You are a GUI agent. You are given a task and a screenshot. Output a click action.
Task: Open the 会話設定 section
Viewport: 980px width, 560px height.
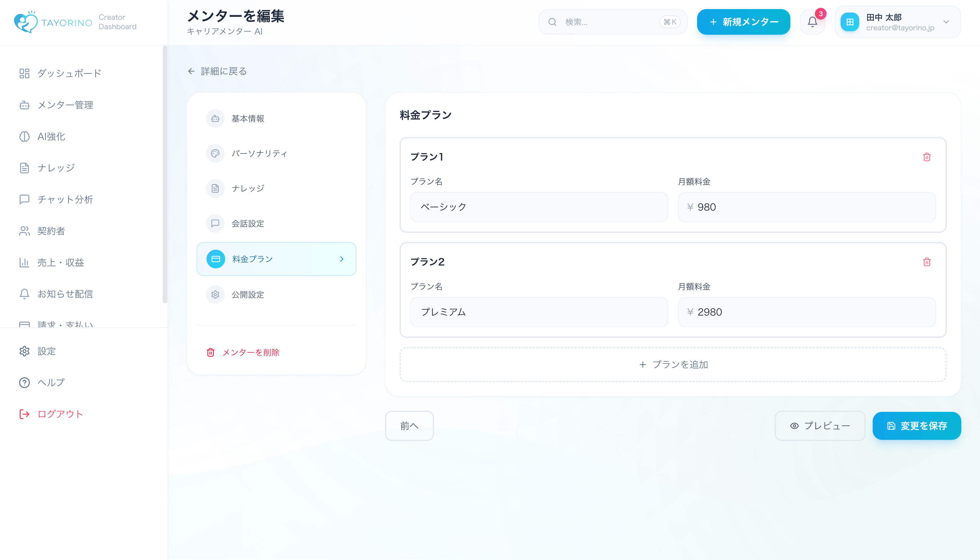pyautogui.click(x=247, y=223)
